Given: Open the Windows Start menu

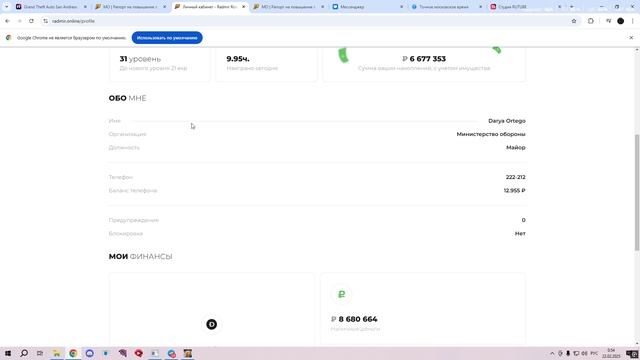Looking at the screenshot, I should [x=8, y=353].
